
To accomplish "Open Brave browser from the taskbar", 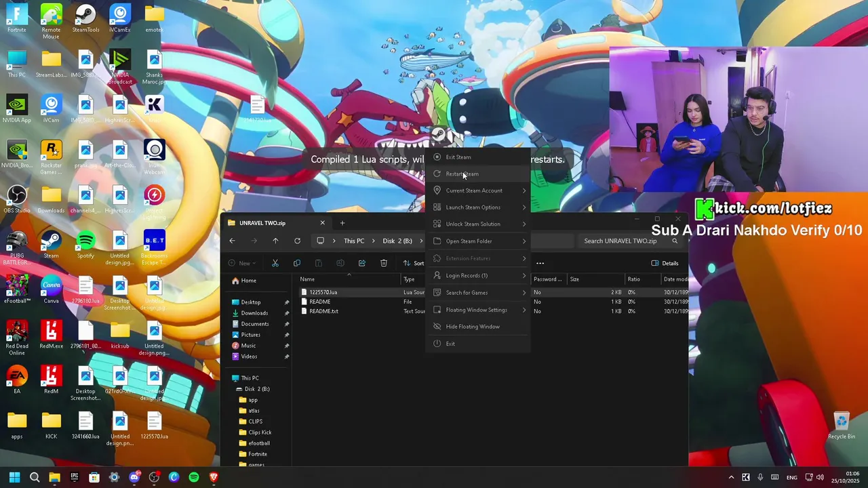I will point(214,477).
